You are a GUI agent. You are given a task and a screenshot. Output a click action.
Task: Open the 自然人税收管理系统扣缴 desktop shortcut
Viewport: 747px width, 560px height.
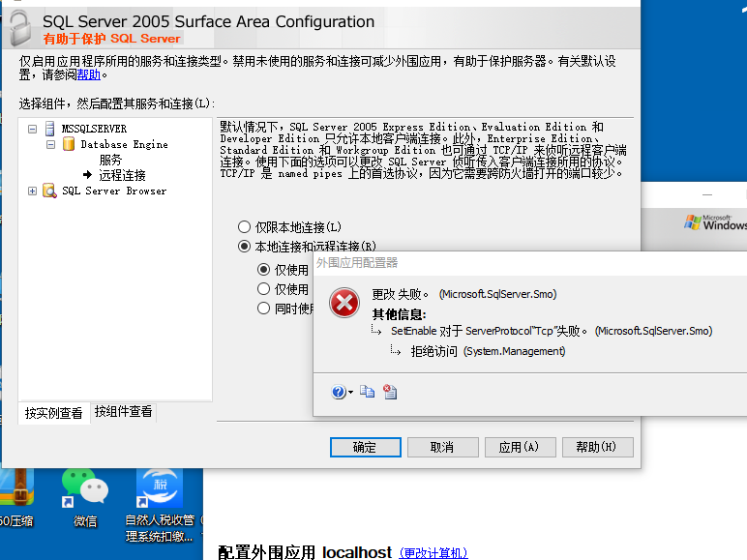(160, 506)
